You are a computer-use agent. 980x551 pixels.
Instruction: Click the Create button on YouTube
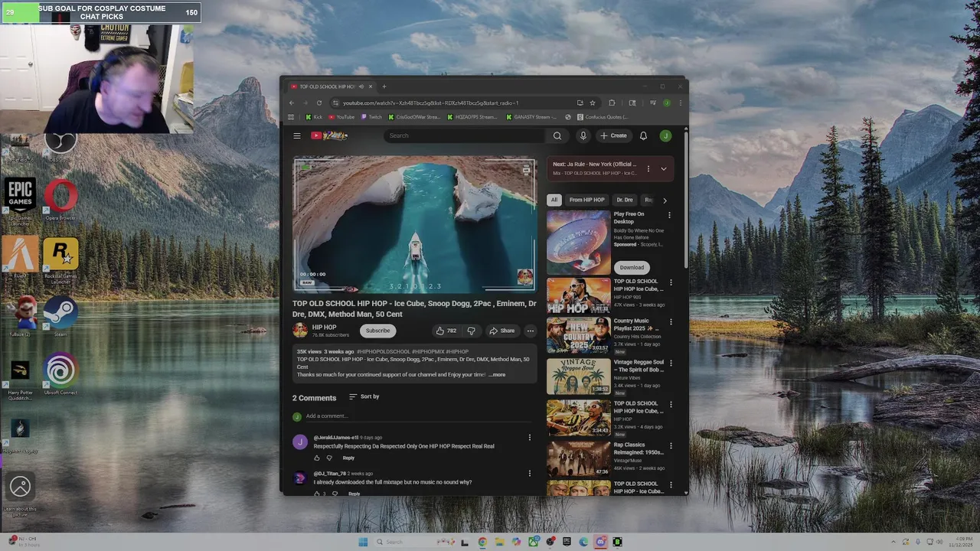pos(614,135)
